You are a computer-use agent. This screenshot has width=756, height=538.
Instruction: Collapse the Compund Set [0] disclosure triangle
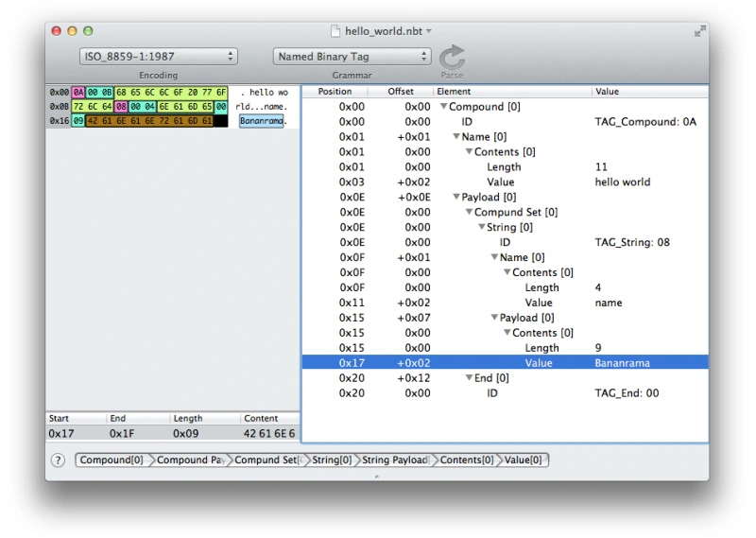(x=468, y=213)
